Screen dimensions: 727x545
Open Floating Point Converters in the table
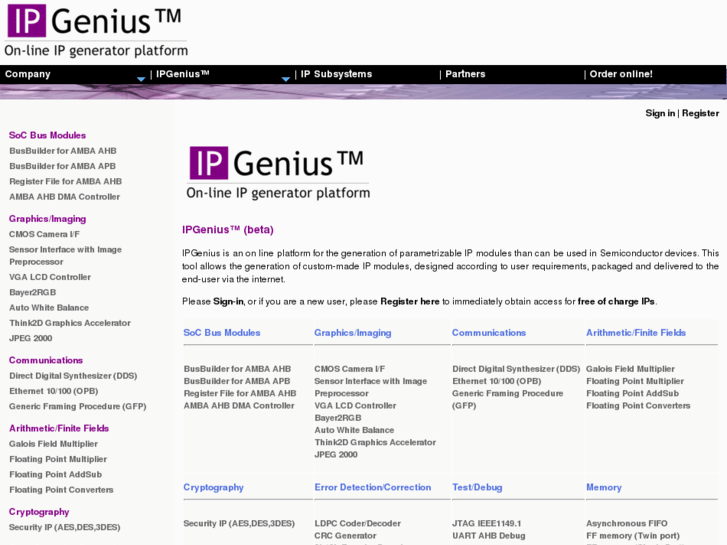pyautogui.click(x=638, y=406)
